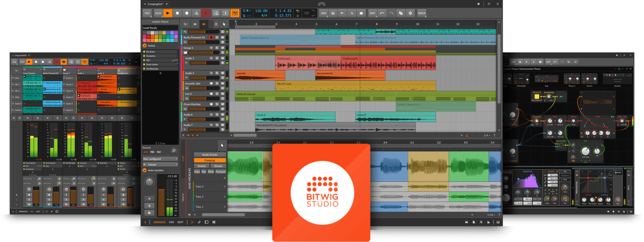Add audio track via play-arrow icon
This screenshot has height=242, width=644.
[342, 13]
